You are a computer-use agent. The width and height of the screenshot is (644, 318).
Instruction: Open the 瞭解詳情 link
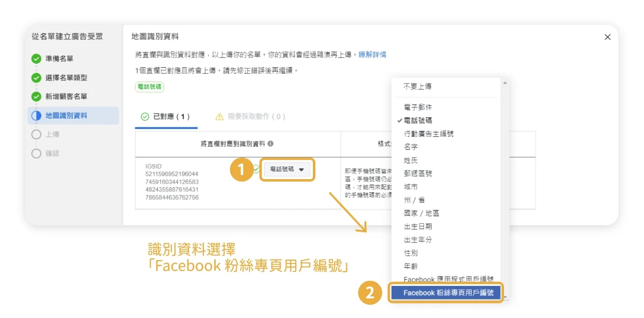[x=372, y=54]
